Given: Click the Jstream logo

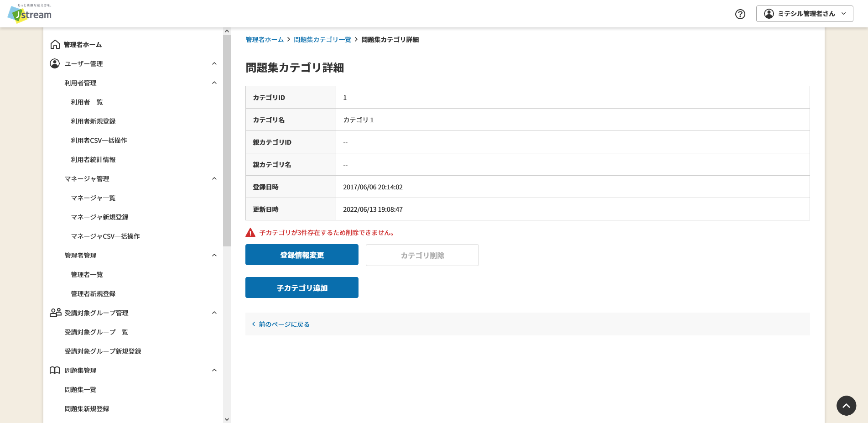Looking at the screenshot, I should pyautogui.click(x=30, y=13).
